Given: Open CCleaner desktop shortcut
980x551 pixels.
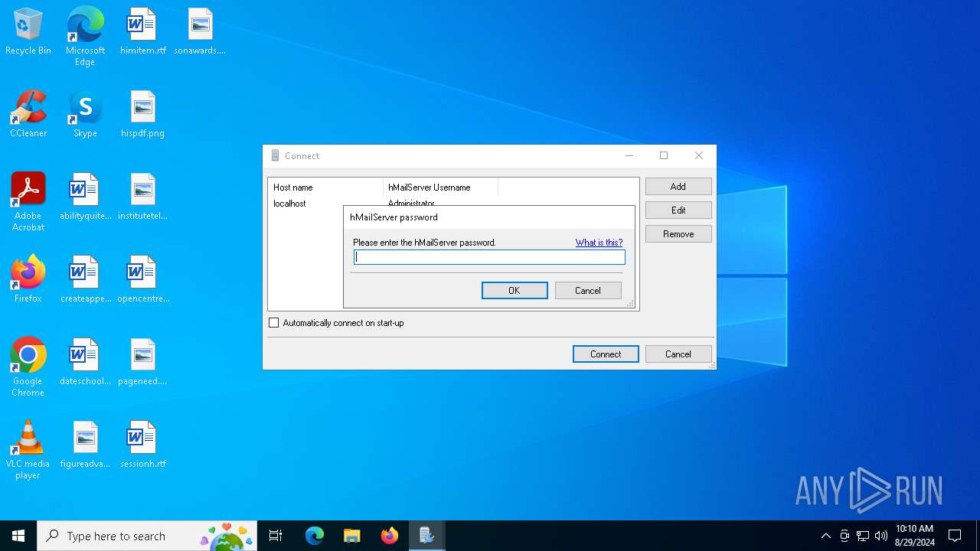Looking at the screenshot, I should point(28,115).
